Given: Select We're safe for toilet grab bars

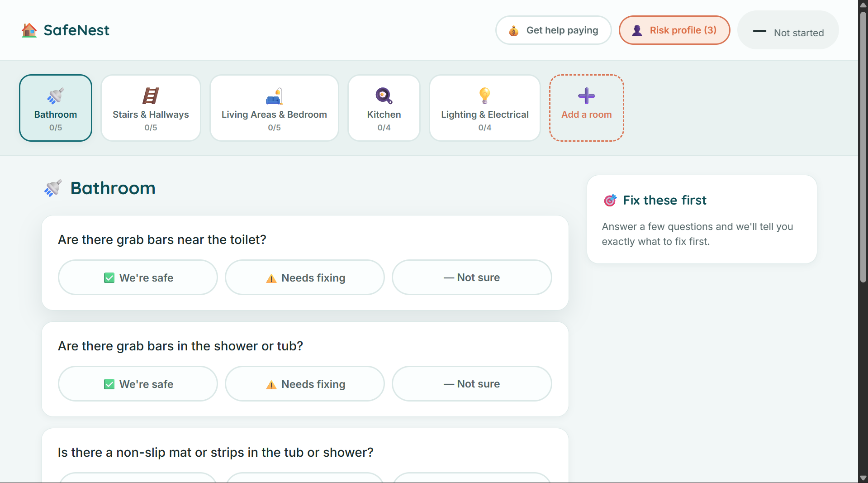Looking at the screenshot, I should click(x=138, y=277).
